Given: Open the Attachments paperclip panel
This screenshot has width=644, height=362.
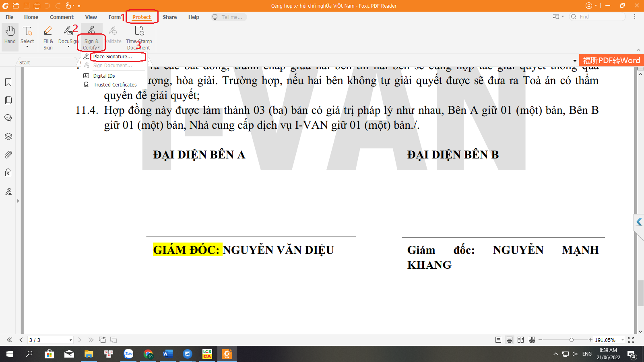Looking at the screenshot, I should click(x=8, y=154).
